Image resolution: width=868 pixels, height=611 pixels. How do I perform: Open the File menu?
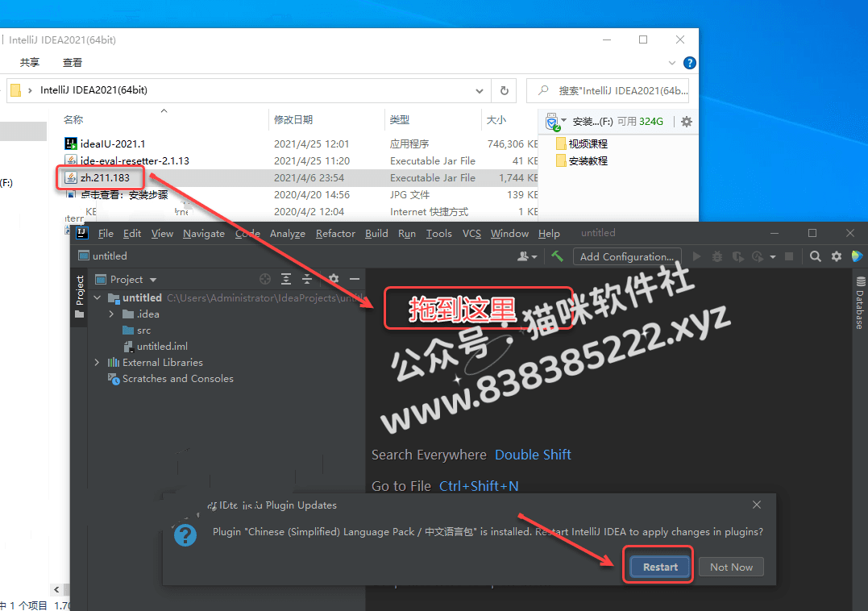106,234
